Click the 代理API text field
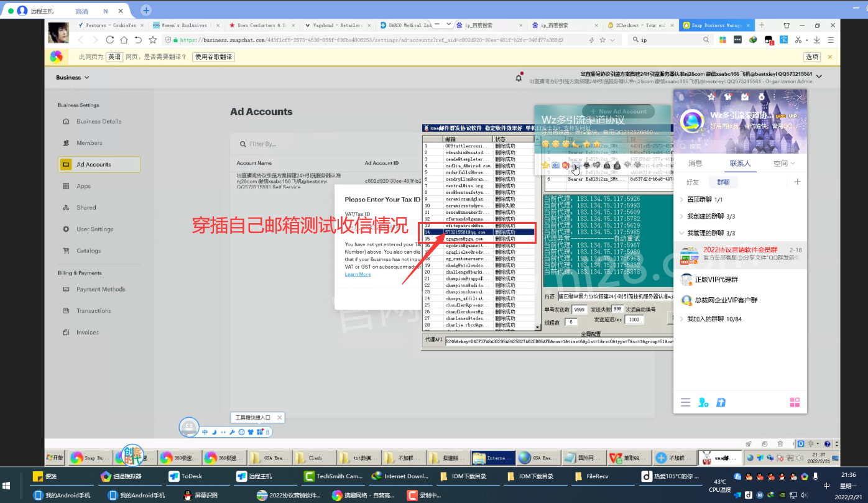This screenshot has height=503, width=868. coord(559,341)
